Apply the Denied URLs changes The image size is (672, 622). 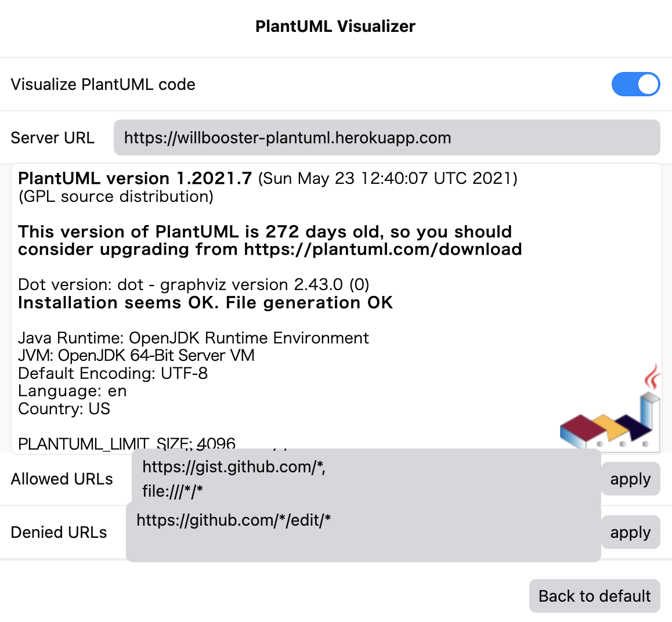click(x=630, y=532)
